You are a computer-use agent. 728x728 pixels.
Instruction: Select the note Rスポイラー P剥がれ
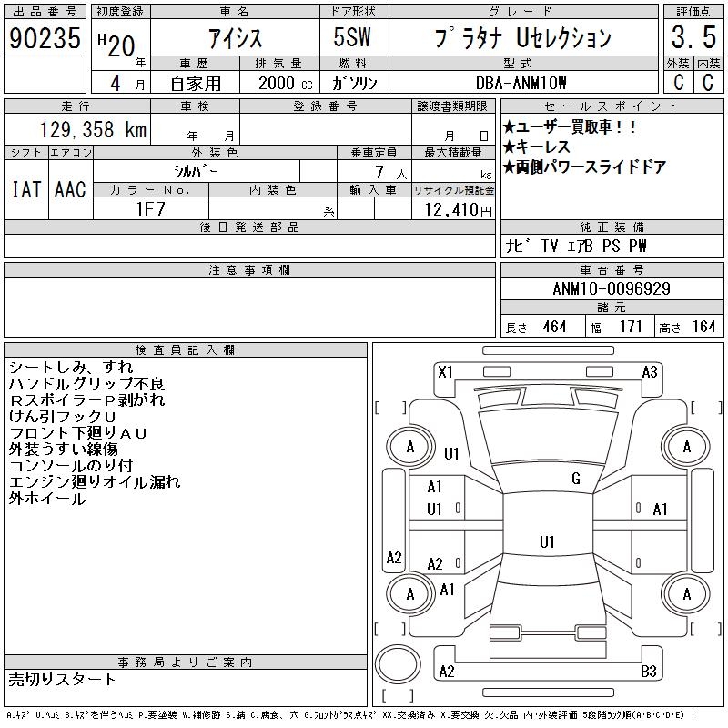(x=87, y=400)
